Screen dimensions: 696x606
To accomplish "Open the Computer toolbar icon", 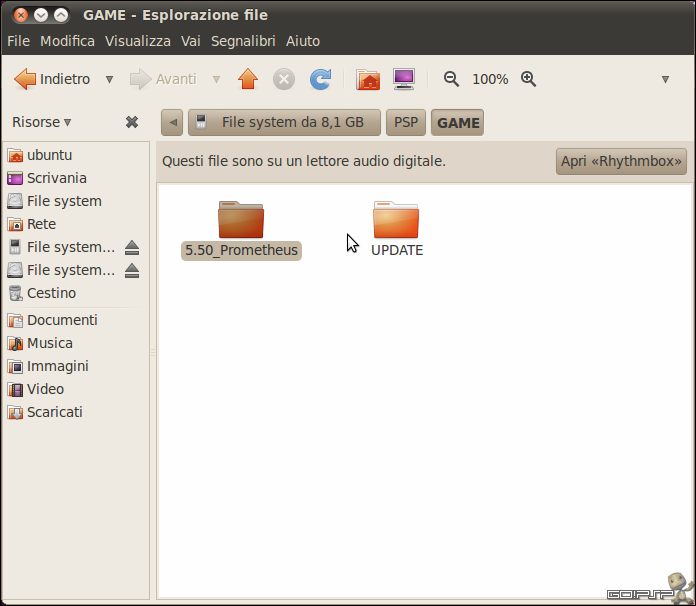I will click(x=404, y=79).
